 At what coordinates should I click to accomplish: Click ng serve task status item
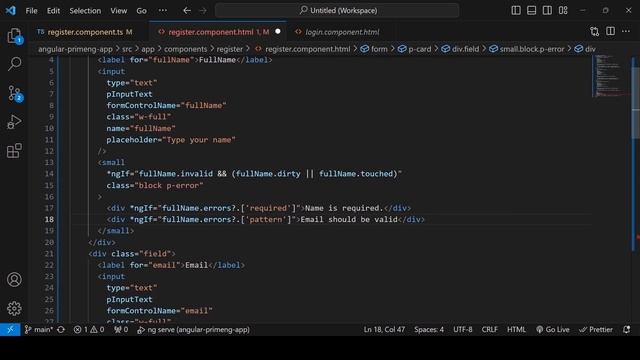click(x=193, y=329)
